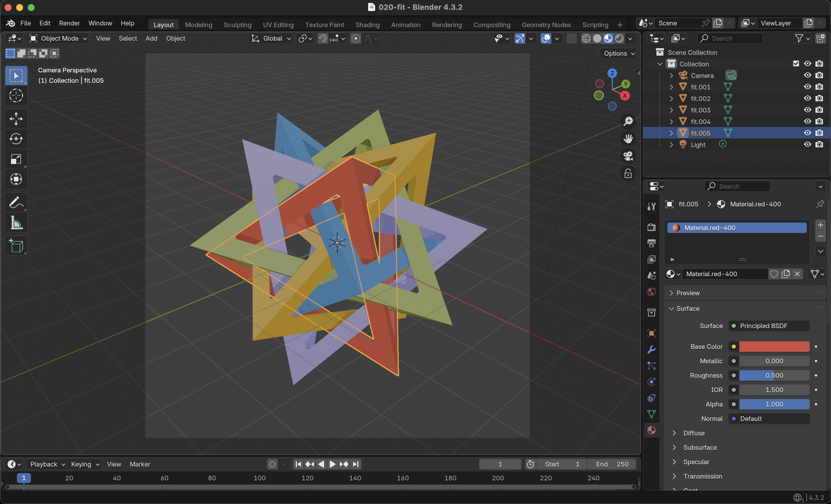Select the Measure tool

point(16,222)
